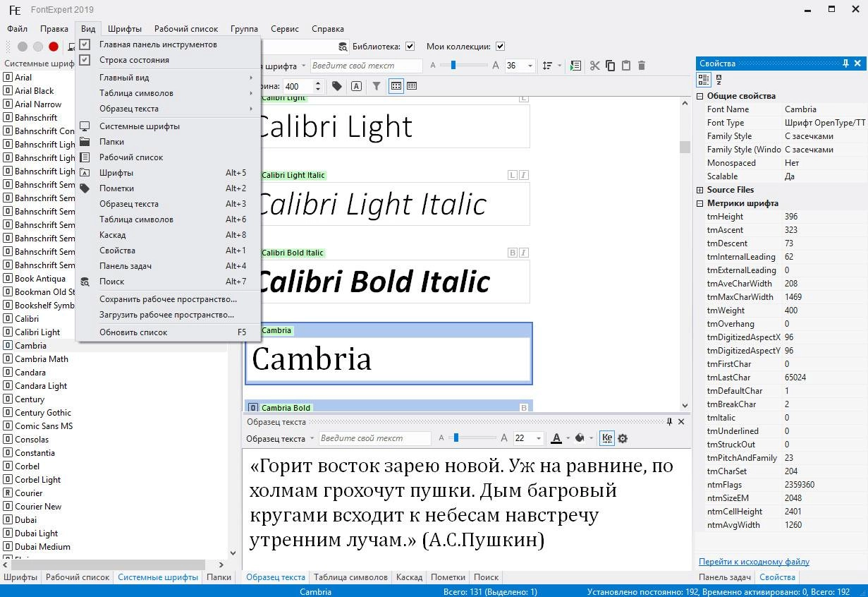Choose Системные шрифты from Вид menu
This screenshot has height=597, width=868.
click(x=169, y=126)
